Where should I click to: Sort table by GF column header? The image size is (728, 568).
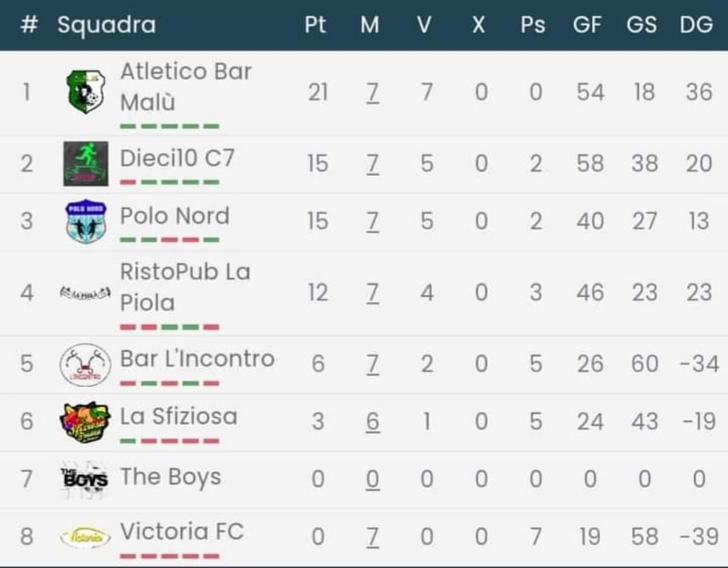(587, 25)
